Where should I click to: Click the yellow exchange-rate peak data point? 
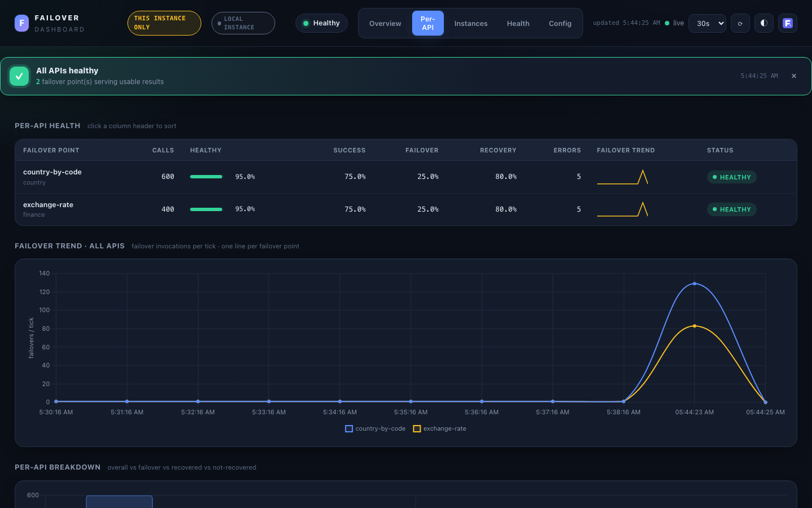(695, 326)
